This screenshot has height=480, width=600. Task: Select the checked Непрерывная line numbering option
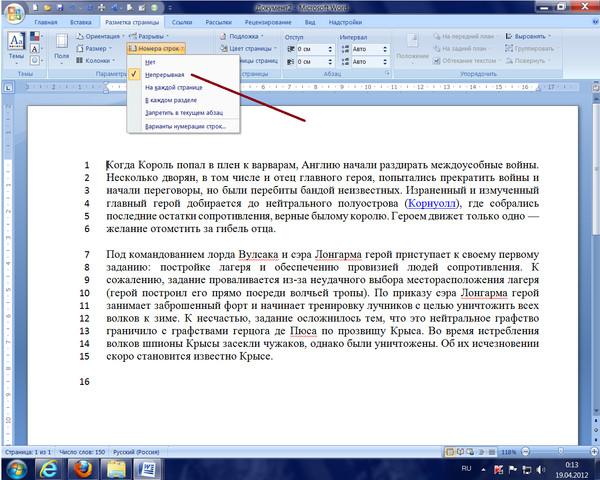click(x=184, y=75)
